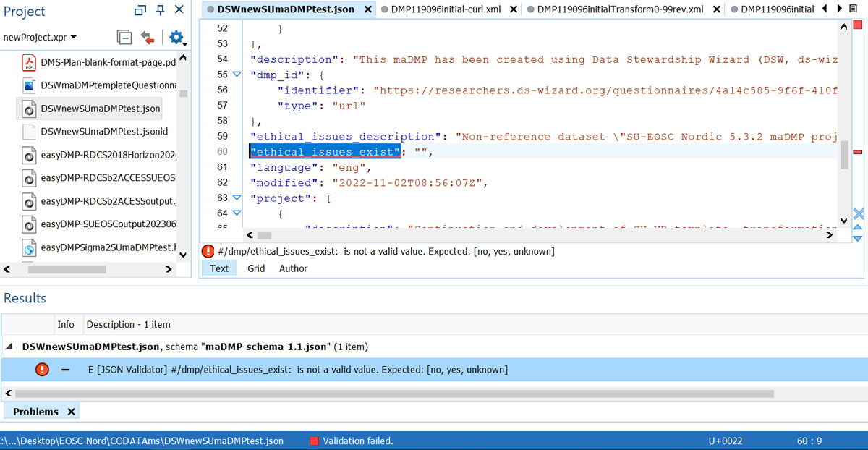Screen dimensions: 868x450
Task: Open the newProject.xpr project dropdown
Action: click(40, 38)
